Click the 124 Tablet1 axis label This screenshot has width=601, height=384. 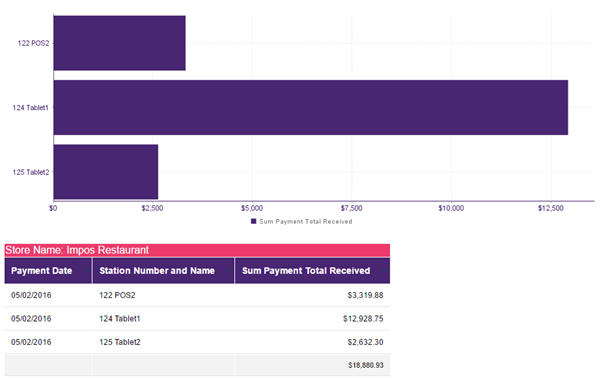[31, 108]
